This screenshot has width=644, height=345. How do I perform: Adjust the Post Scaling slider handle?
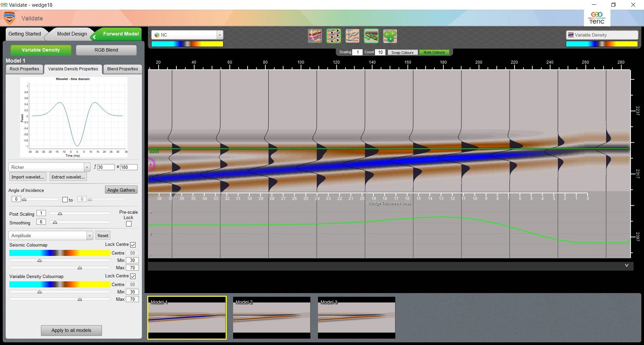[x=60, y=213]
